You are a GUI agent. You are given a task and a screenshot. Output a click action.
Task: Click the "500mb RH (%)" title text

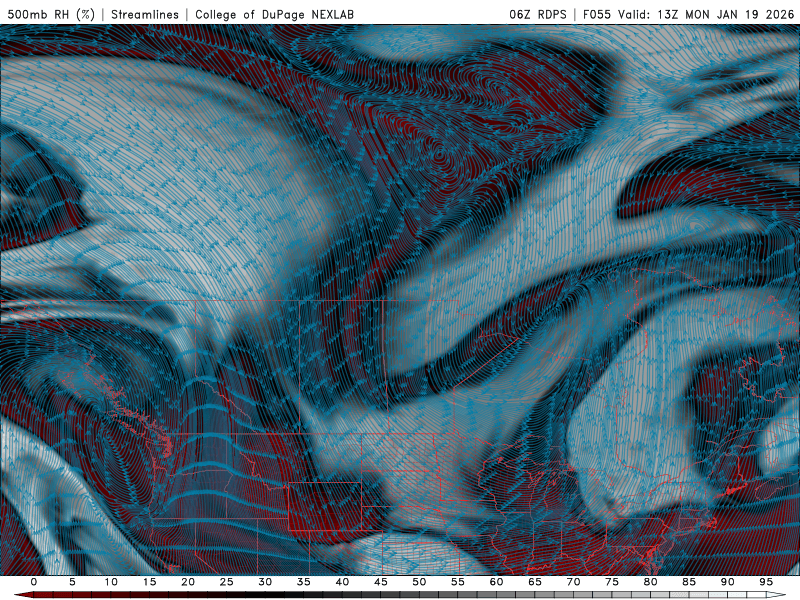(x=51, y=14)
